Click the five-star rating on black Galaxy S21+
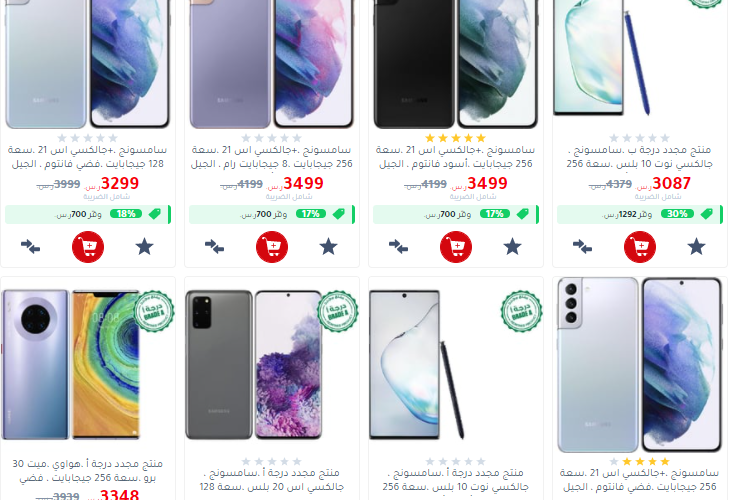Image resolution: width=730 pixels, height=500 pixels. pyautogui.click(x=455, y=138)
